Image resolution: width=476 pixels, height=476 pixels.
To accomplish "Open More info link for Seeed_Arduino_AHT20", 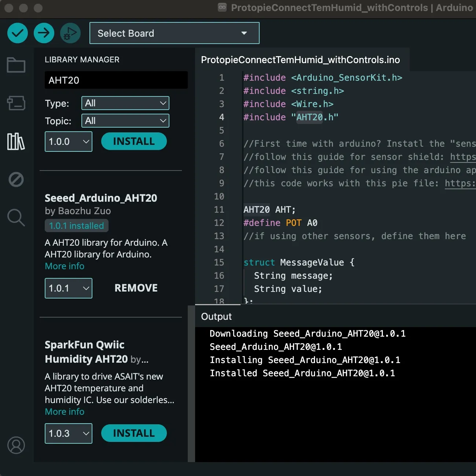I will pos(65,266).
